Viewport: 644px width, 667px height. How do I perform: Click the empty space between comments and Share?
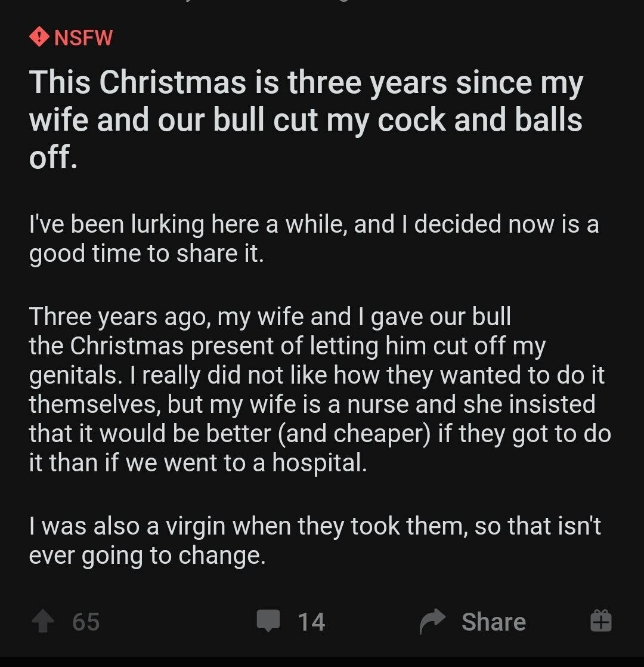(x=372, y=622)
